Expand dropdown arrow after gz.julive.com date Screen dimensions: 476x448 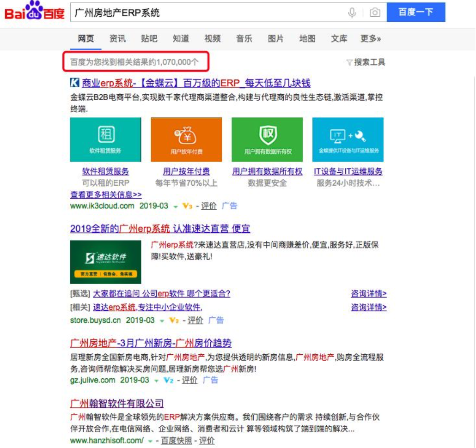[x=156, y=381]
